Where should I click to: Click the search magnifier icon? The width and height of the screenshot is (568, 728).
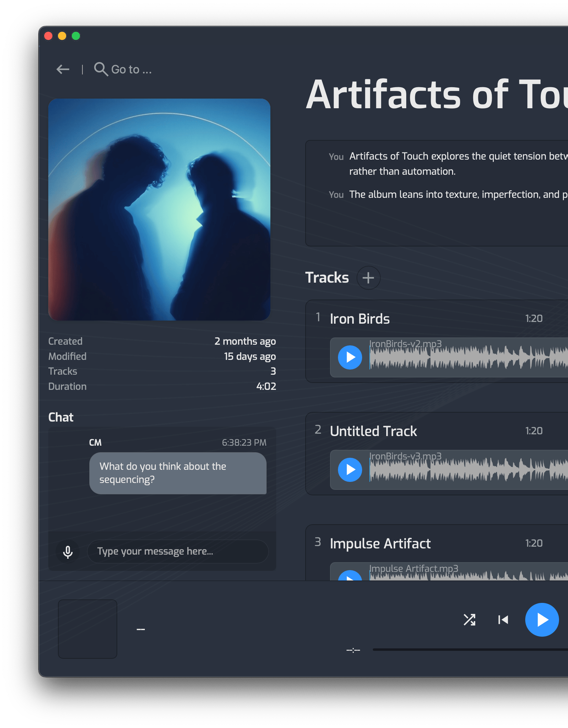pos(101,69)
